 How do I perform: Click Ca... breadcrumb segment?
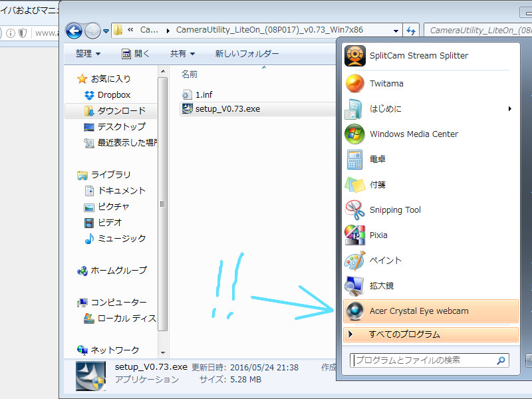point(149,30)
